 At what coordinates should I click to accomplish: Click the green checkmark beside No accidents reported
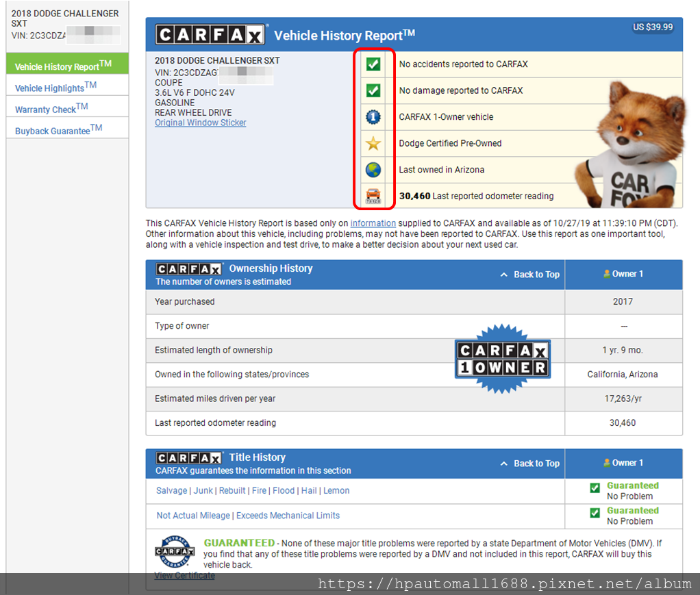coord(373,64)
